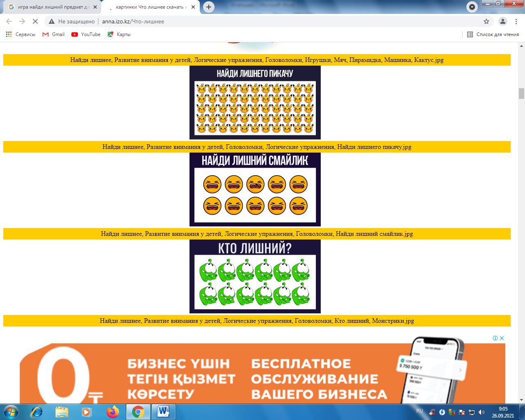Screen dimensions: 525x420
Task: Bookmark this page with the star icon
Action: click(x=486, y=21)
